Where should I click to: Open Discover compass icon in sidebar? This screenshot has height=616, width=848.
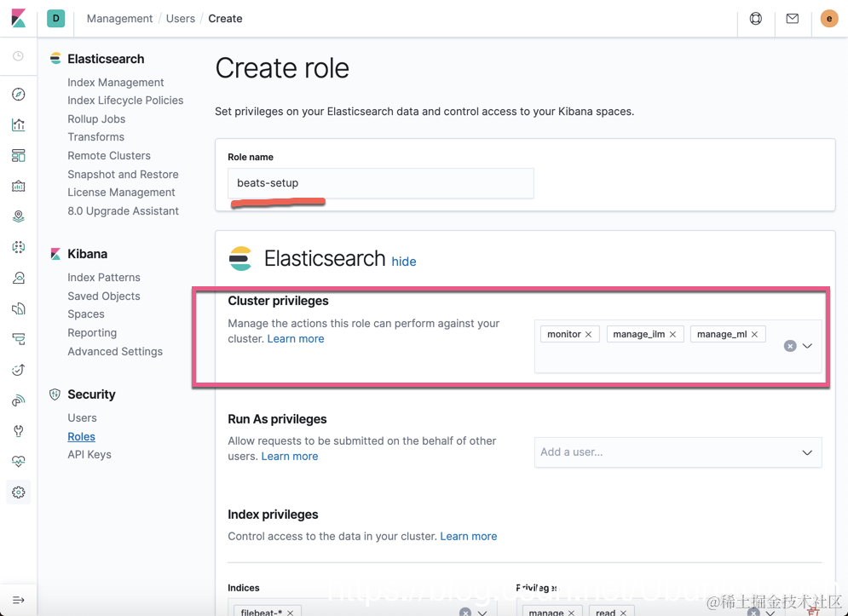(x=19, y=94)
